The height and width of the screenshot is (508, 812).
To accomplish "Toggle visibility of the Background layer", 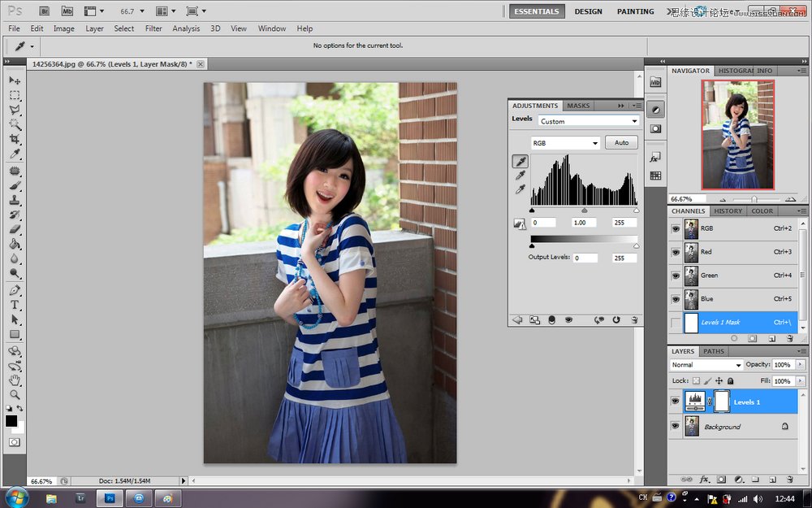I will (675, 426).
